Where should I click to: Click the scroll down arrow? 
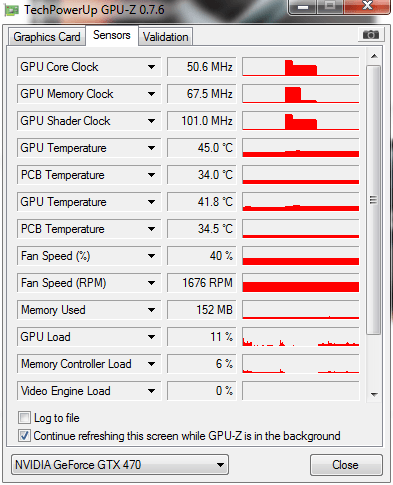(374, 395)
